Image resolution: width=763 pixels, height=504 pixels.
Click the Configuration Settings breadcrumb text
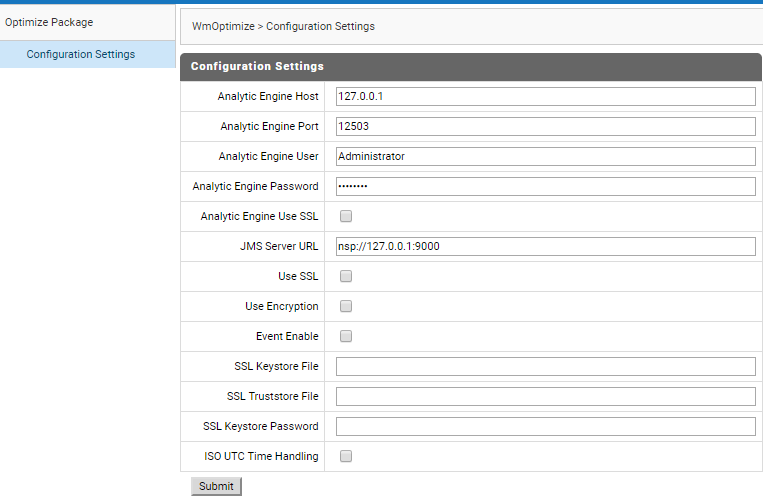point(320,26)
